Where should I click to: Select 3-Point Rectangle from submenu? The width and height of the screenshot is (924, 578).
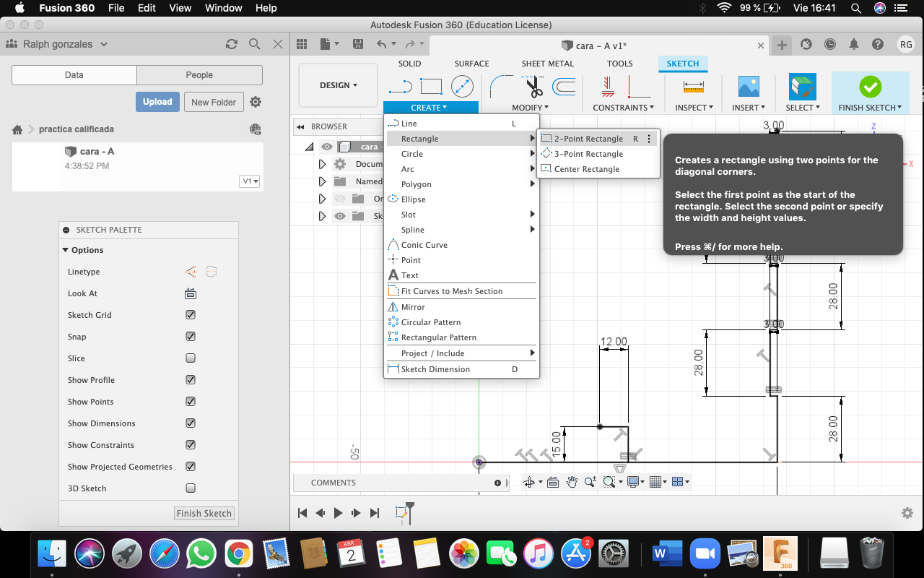(598, 154)
